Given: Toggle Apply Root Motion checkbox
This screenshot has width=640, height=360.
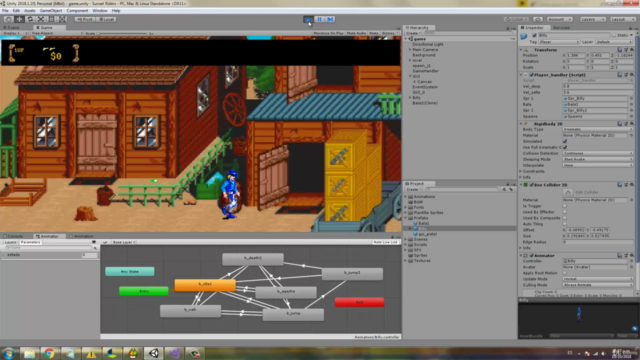Looking at the screenshot, I should coord(565,273).
